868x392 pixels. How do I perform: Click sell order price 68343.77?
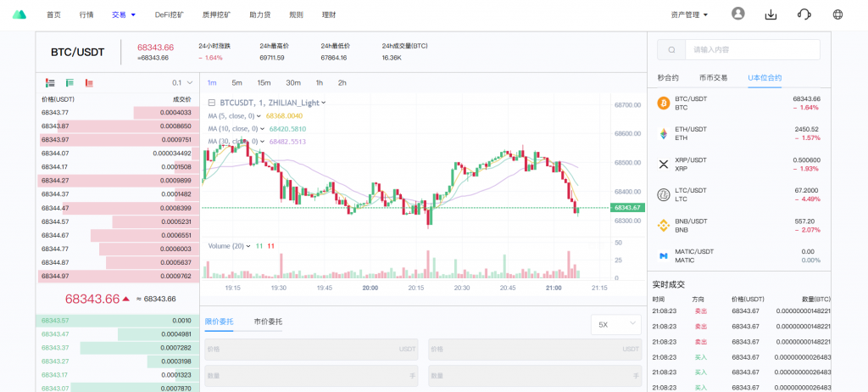pos(53,113)
